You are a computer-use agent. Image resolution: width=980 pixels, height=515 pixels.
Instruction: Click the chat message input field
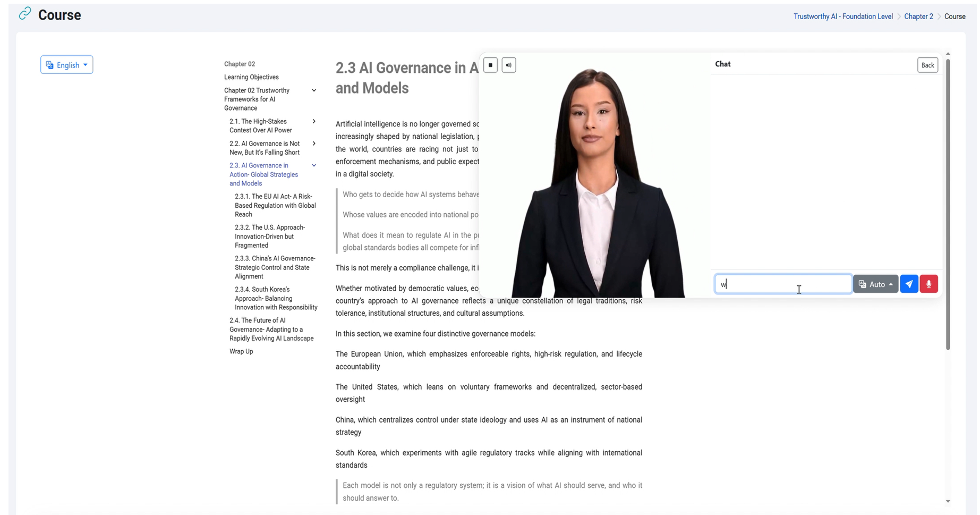(x=782, y=284)
